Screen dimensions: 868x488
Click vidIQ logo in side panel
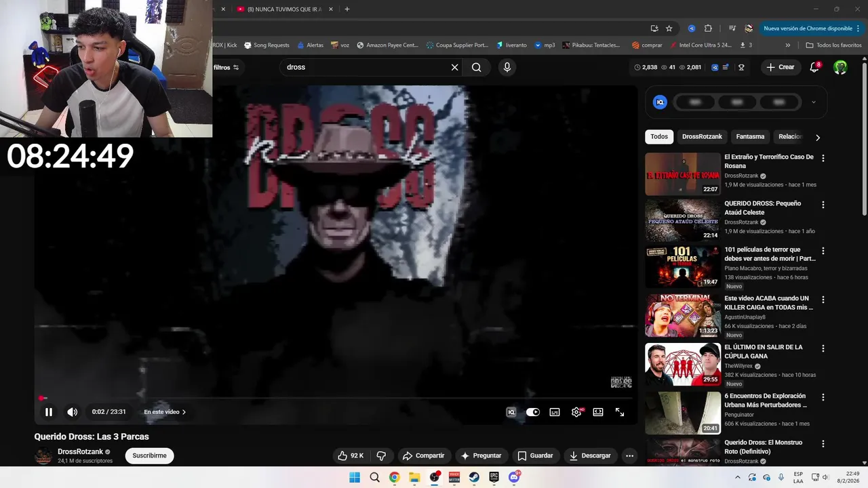(660, 102)
